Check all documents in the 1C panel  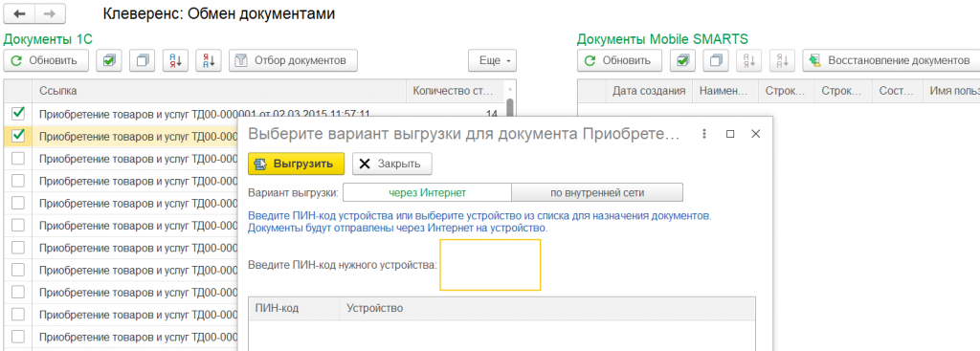(109, 60)
